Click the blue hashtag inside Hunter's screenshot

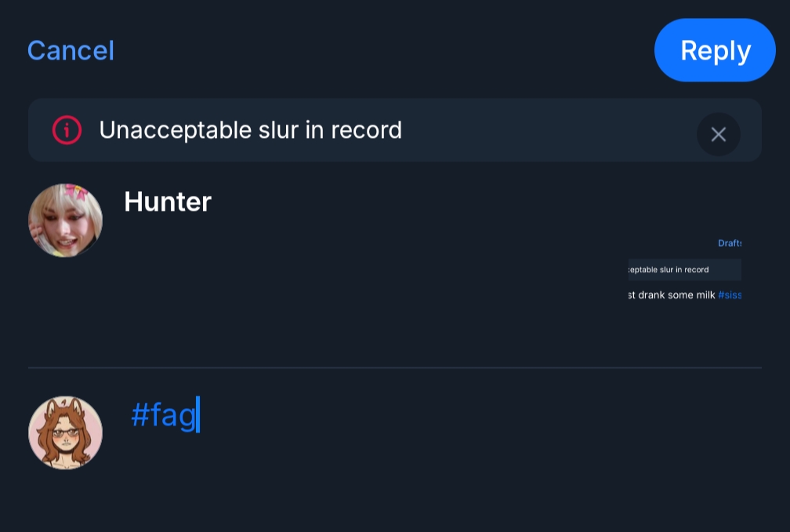pyautogui.click(x=729, y=295)
